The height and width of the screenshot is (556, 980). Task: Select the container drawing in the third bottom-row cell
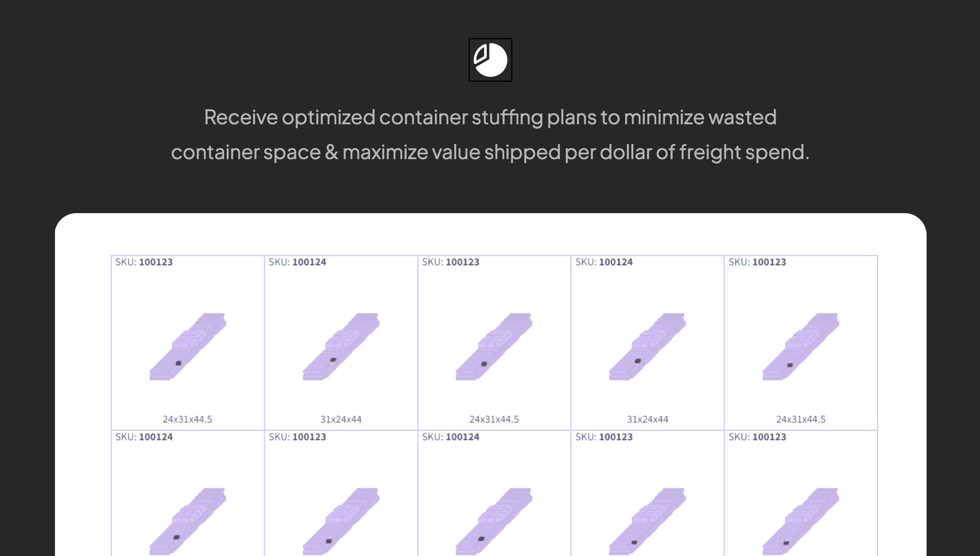494,521
